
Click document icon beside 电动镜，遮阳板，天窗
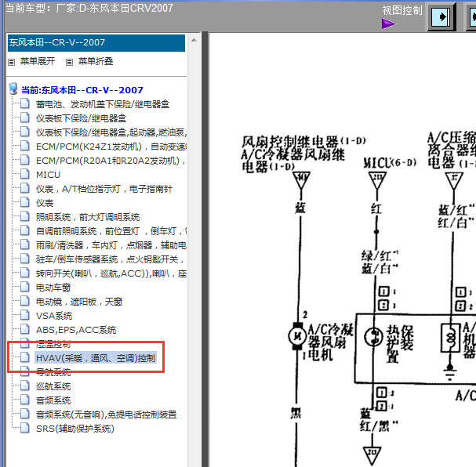[x=25, y=301]
